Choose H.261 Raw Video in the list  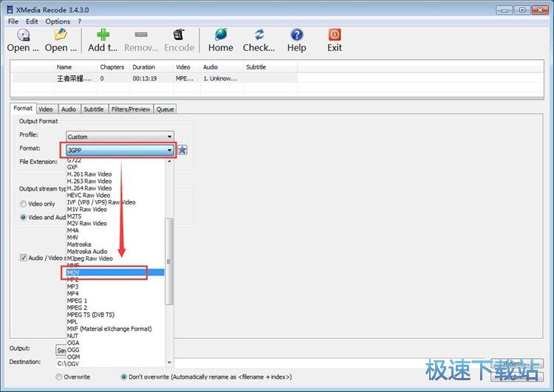pyautogui.click(x=115, y=174)
